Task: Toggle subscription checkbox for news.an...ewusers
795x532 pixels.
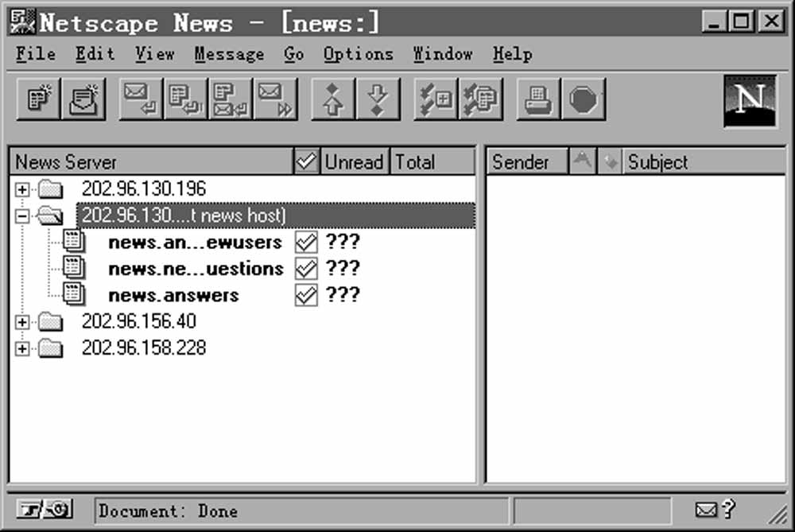Action: tap(306, 242)
